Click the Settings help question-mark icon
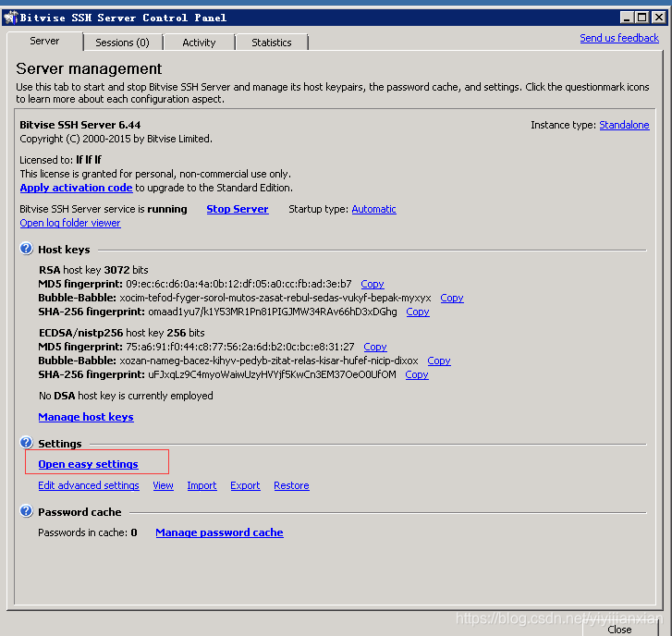Screen dimensions: 672x636 [x=26, y=443]
